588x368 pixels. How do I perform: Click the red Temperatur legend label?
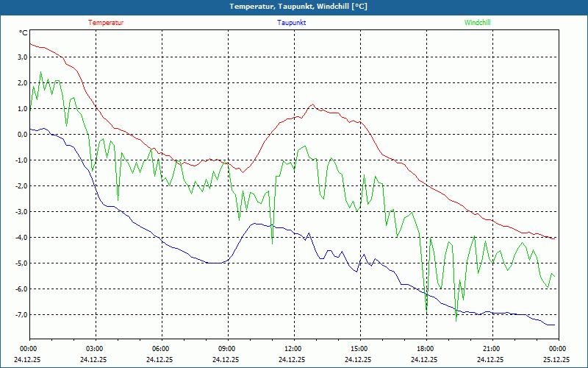point(106,23)
